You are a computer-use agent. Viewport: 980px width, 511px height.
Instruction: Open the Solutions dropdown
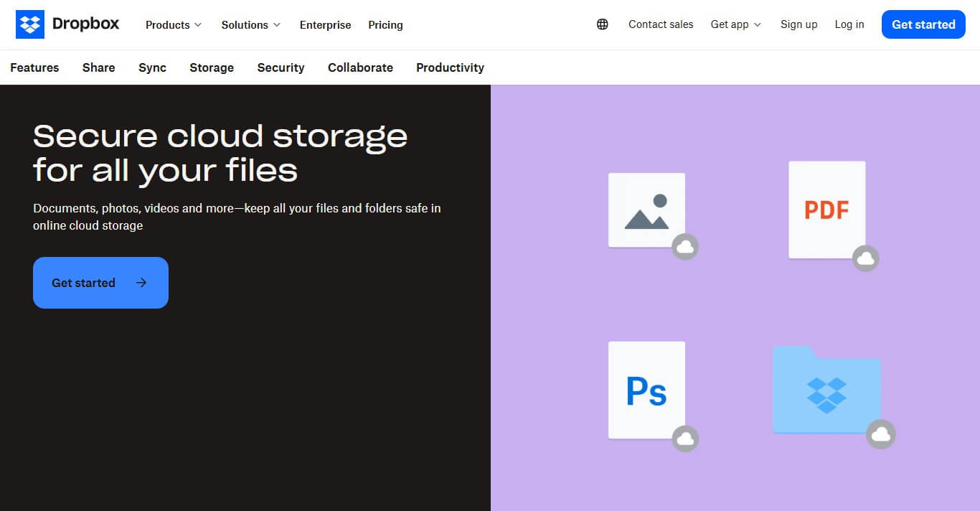click(x=250, y=24)
